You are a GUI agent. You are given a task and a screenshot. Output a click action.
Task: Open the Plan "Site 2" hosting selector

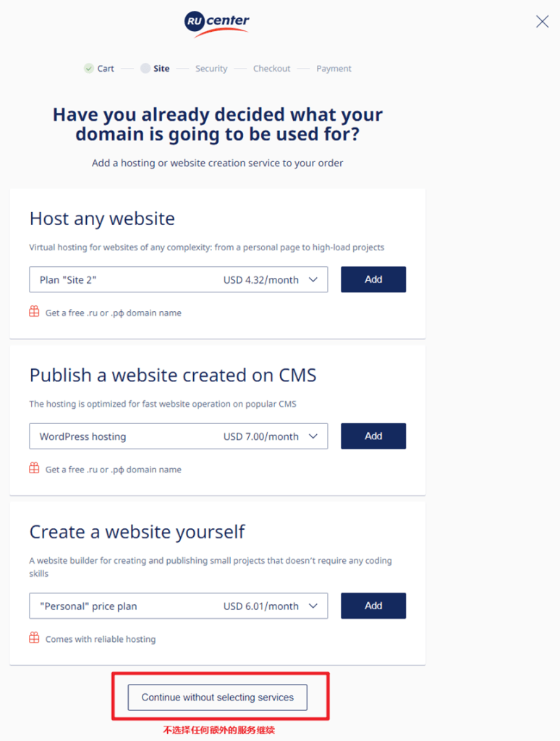tap(178, 279)
